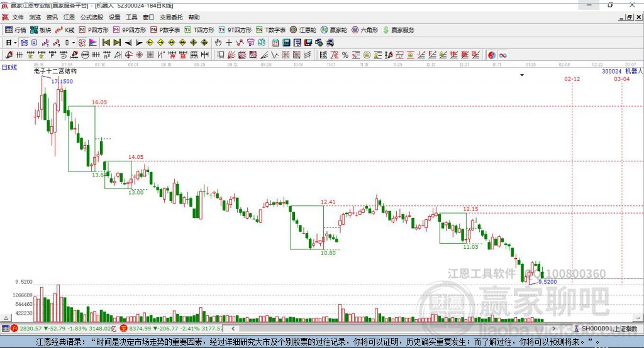Toggle the highlighted 权 adjust-price button

click(x=82, y=43)
